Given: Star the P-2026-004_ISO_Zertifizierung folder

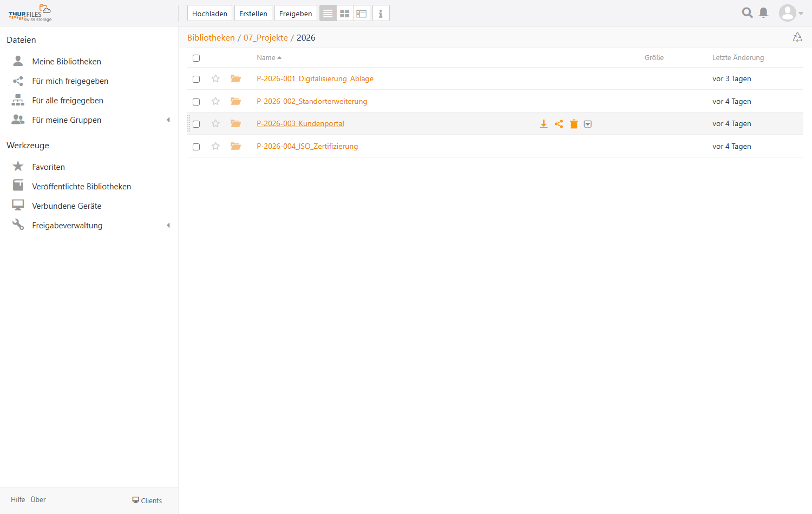Looking at the screenshot, I should [215, 146].
